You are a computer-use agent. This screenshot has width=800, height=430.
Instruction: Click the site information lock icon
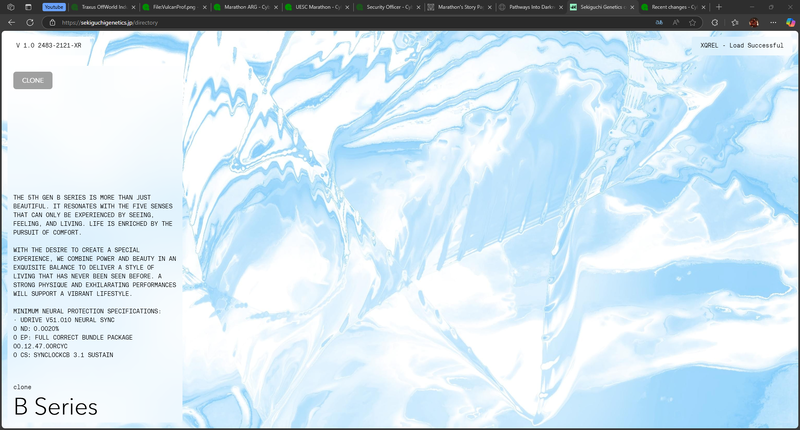click(50, 22)
